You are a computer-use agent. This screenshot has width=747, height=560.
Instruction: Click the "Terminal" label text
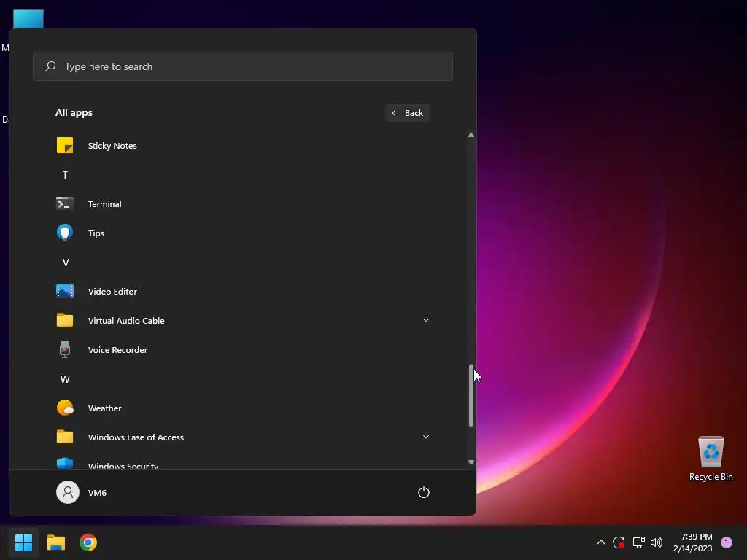point(105,204)
